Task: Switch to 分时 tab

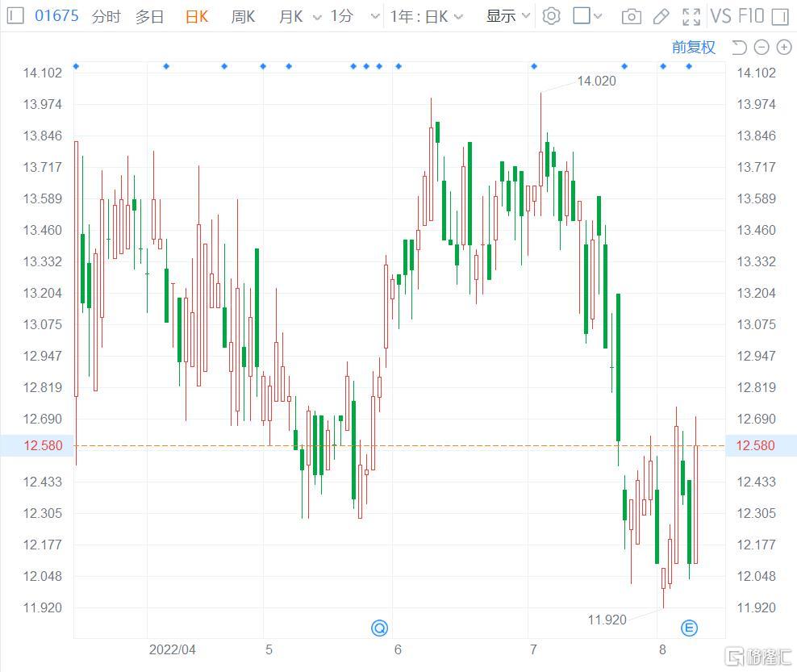Action: click(106, 16)
